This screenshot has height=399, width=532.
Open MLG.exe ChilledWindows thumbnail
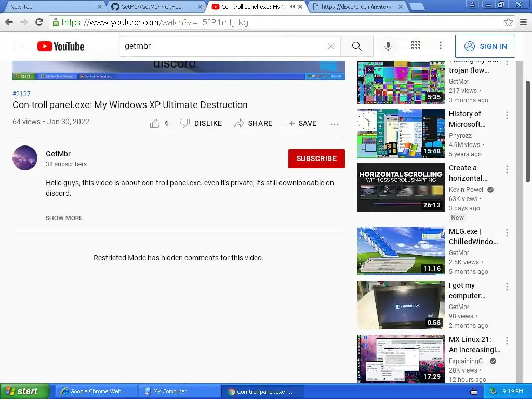coord(401,251)
